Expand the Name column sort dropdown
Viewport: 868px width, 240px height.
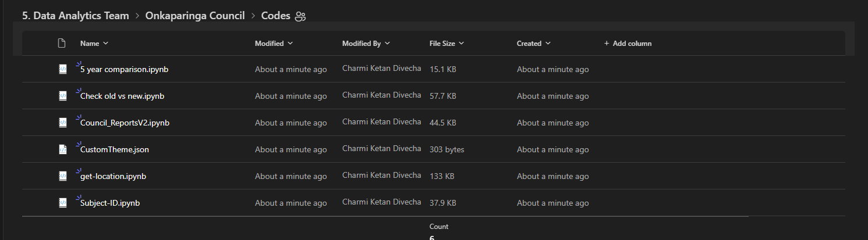94,44
